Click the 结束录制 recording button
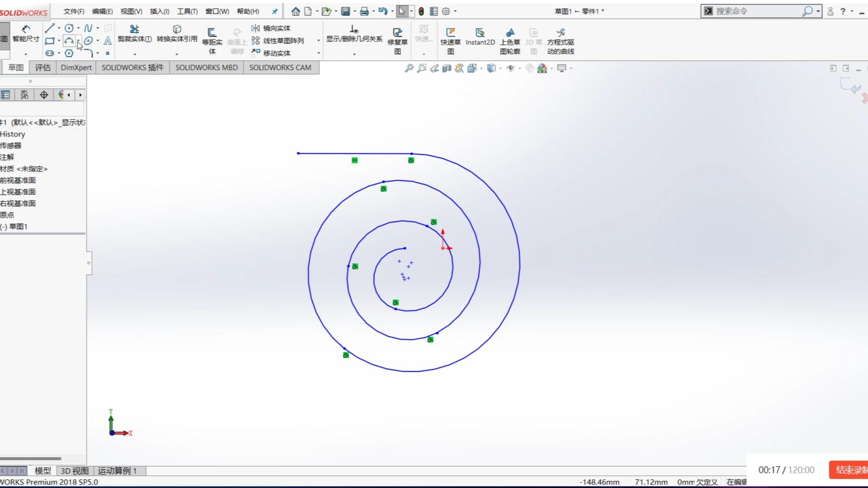Screen dimensions: 868x488 (851, 469)
